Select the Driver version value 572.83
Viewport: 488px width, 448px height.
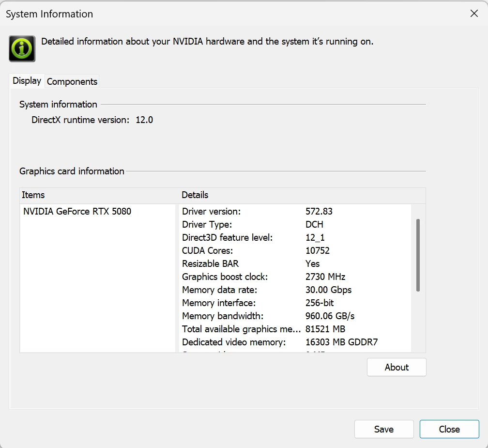319,211
